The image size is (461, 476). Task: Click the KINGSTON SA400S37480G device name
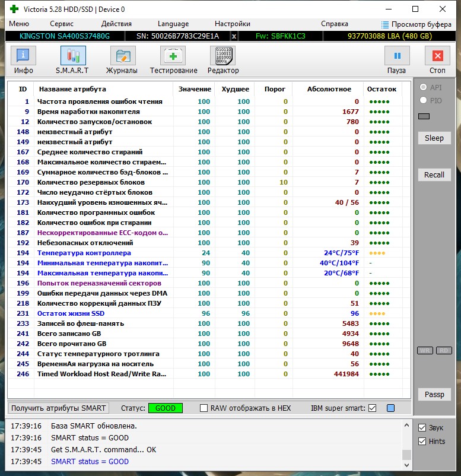pos(64,36)
